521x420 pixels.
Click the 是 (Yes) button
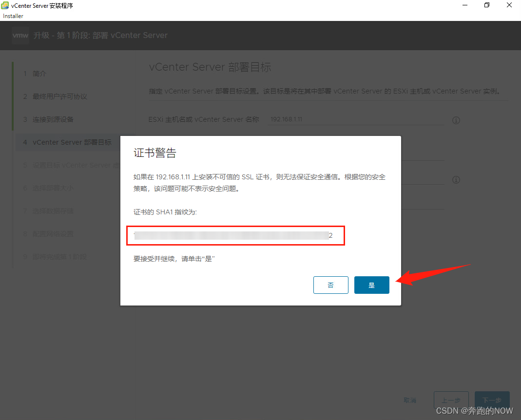pyautogui.click(x=371, y=285)
